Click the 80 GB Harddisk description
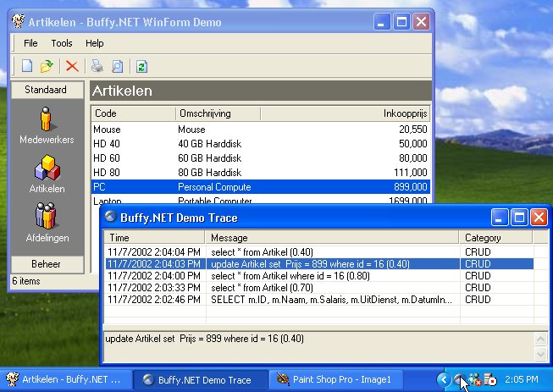 [209, 173]
